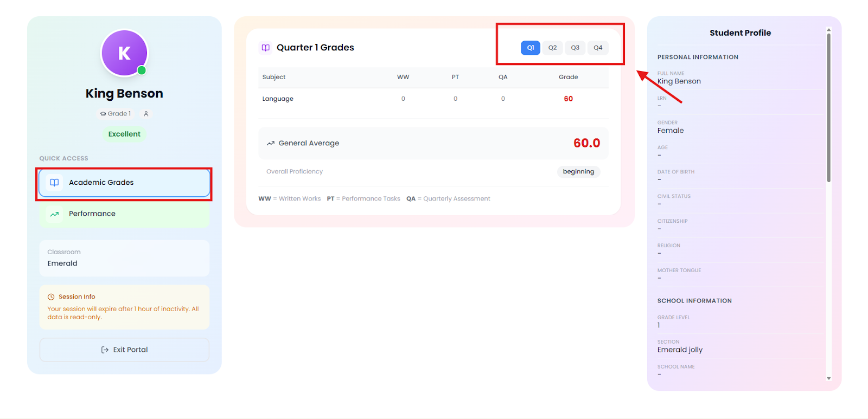Click the exit arrow icon in Exit Portal
Image resolution: width=868 pixels, height=419 pixels.
tap(105, 350)
